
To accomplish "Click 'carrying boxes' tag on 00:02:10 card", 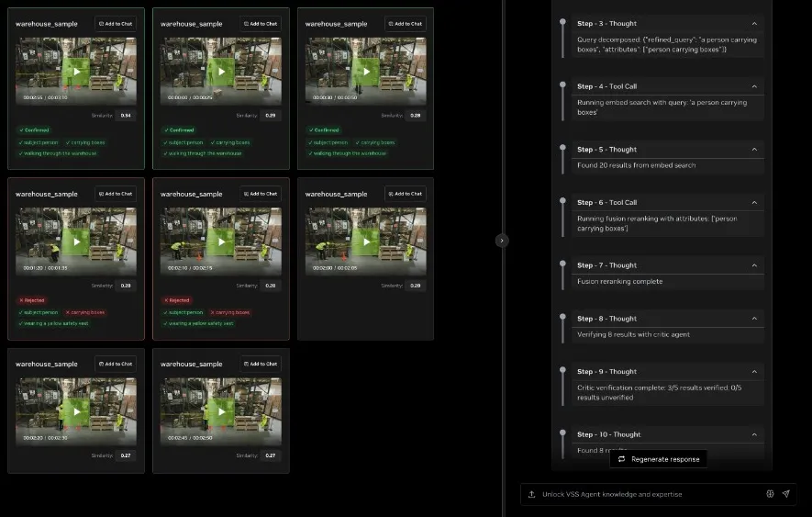I will (x=230, y=313).
